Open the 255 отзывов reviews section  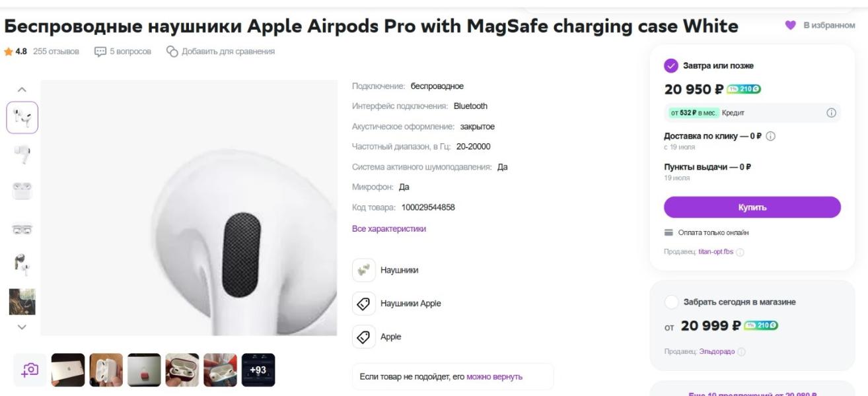55,51
